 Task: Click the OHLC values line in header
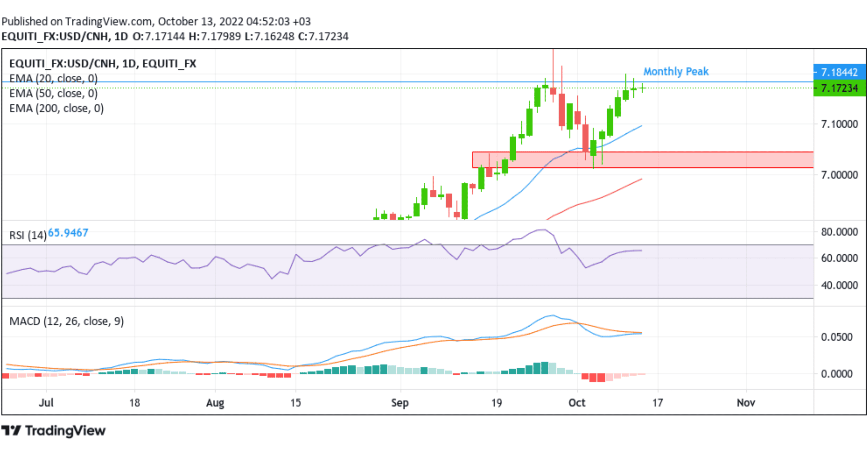241,36
